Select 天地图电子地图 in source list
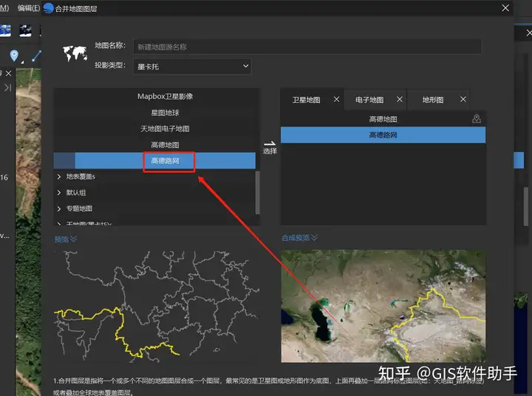 pos(165,129)
